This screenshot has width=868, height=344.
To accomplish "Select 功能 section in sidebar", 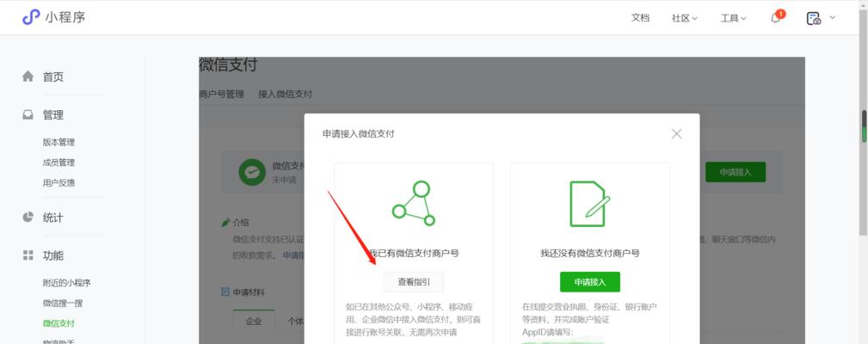I will [53, 255].
